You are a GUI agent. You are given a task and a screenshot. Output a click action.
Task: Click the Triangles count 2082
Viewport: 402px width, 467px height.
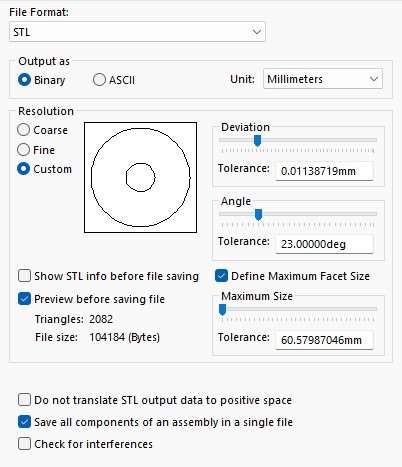(x=101, y=319)
